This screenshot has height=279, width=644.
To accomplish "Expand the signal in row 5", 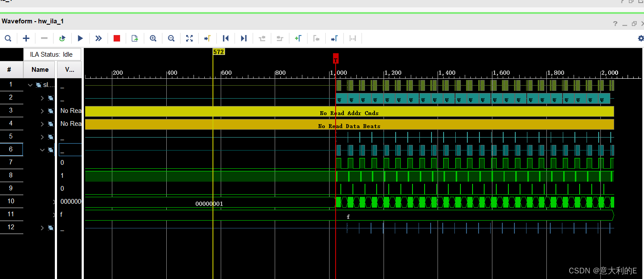I will click(x=42, y=137).
